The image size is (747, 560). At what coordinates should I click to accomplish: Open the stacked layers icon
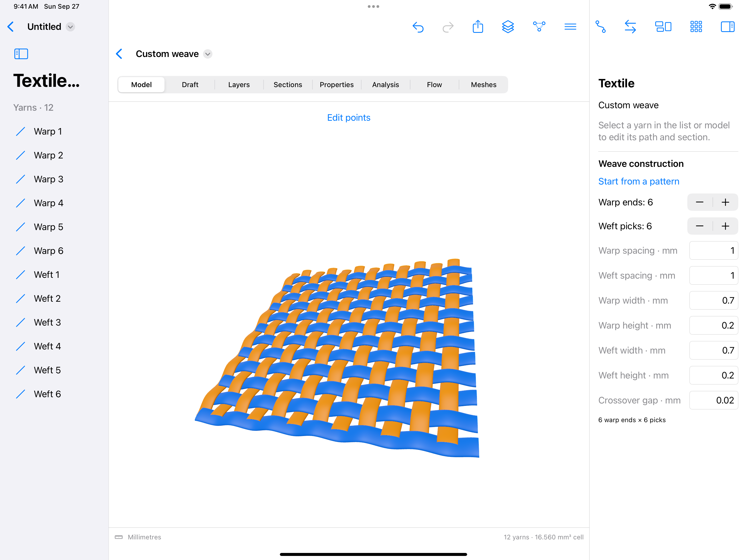pos(508,27)
